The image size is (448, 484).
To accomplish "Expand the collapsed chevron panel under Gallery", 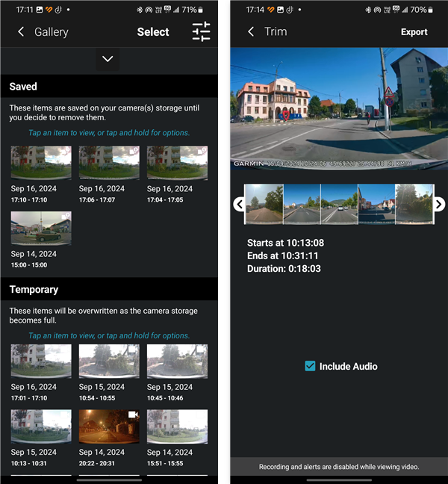I will click(x=108, y=59).
